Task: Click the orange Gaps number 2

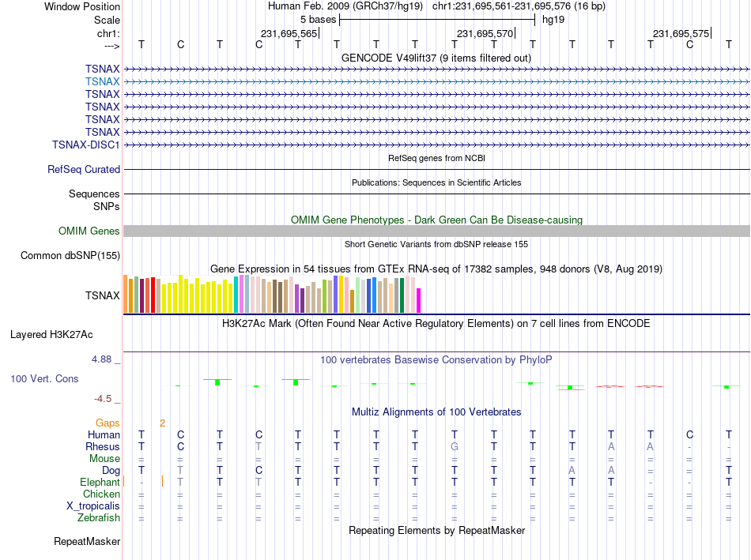Action: click(162, 423)
